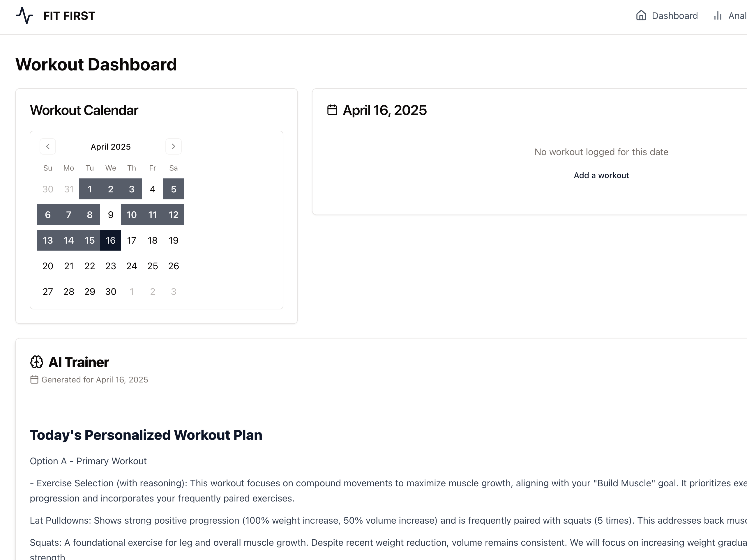Click the Analytics bar chart icon
This screenshot has height=560, width=747.
(x=718, y=15)
